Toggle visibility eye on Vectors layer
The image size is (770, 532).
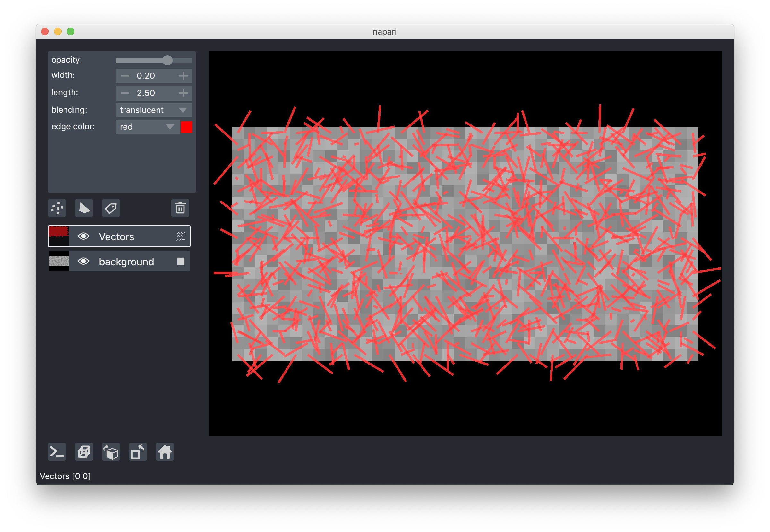tap(83, 236)
